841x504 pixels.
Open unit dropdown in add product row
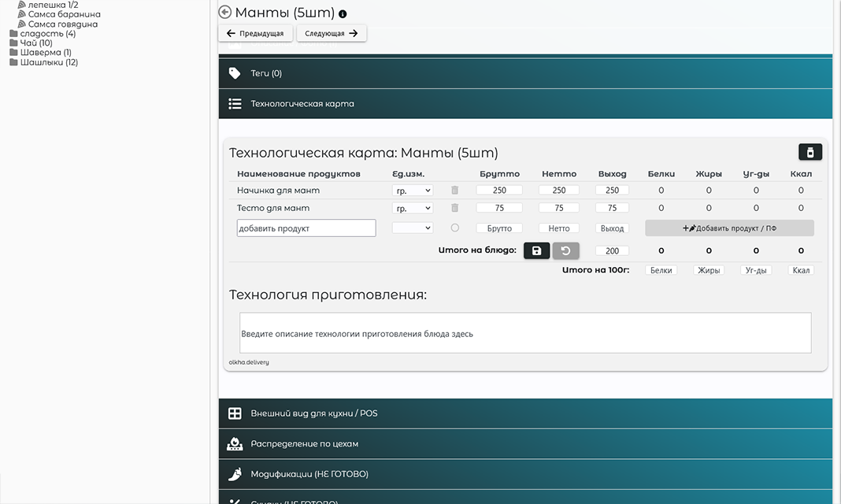(413, 228)
